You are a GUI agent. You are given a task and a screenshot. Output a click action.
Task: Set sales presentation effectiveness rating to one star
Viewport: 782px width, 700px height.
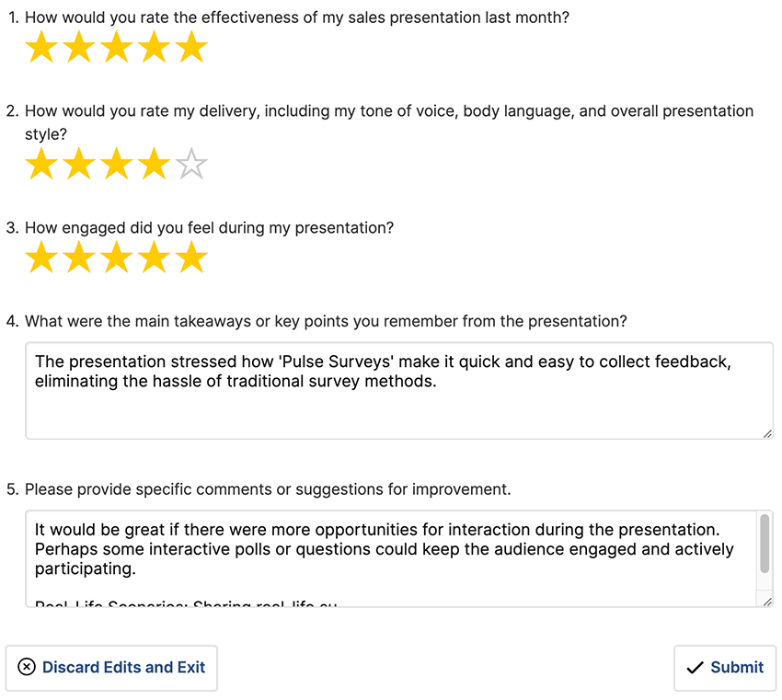(x=41, y=47)
